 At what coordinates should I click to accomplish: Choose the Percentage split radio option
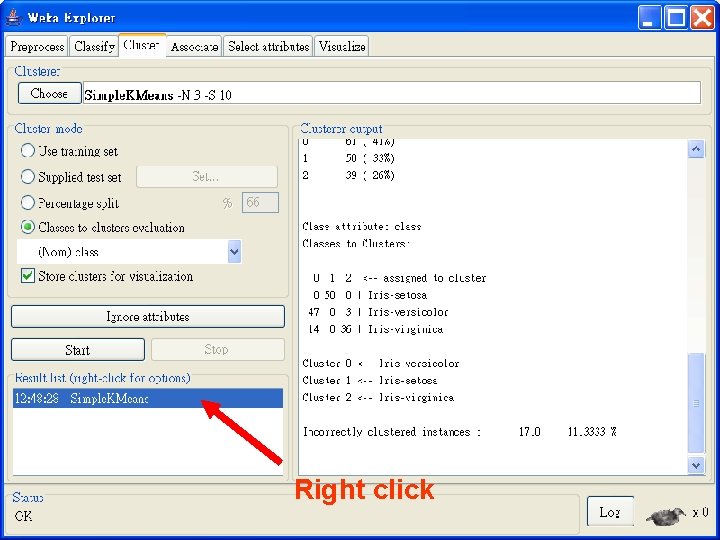28,202
